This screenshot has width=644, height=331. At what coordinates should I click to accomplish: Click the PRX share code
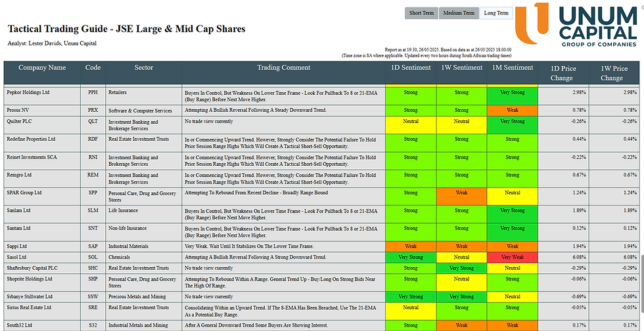coord(93,110)
